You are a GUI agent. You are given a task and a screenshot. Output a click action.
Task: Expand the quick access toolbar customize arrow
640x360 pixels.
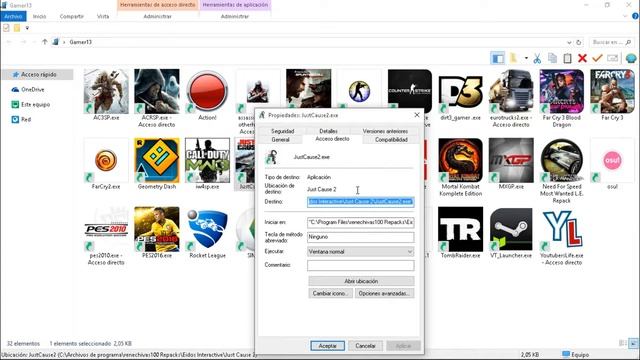click(x=27, y=28)
